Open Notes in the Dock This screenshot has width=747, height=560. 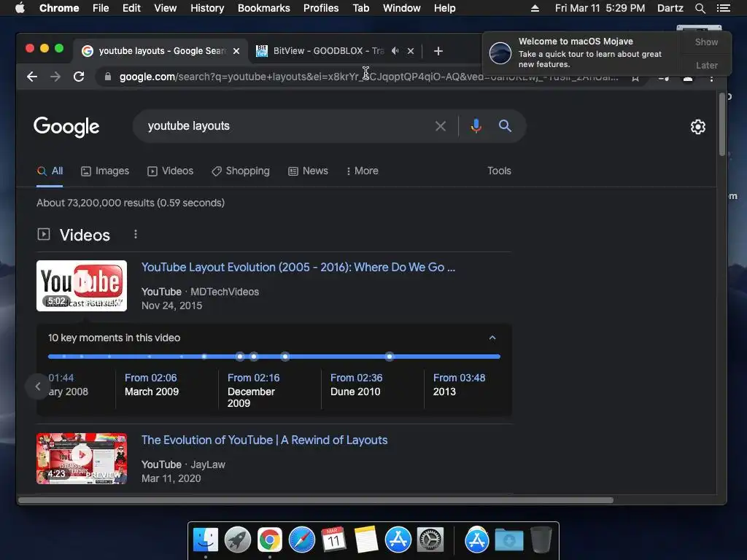(x=366, y=540)
